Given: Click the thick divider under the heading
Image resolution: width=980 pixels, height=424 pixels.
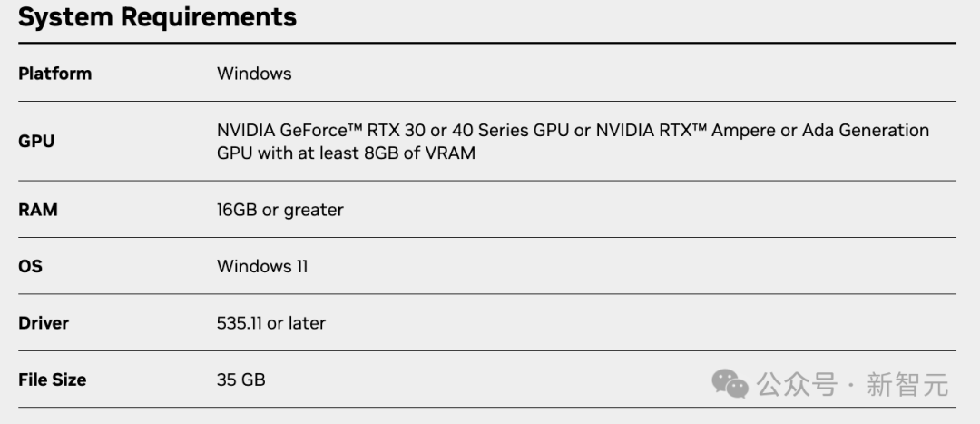Looking at the screenshot, I should click(486, 44).
